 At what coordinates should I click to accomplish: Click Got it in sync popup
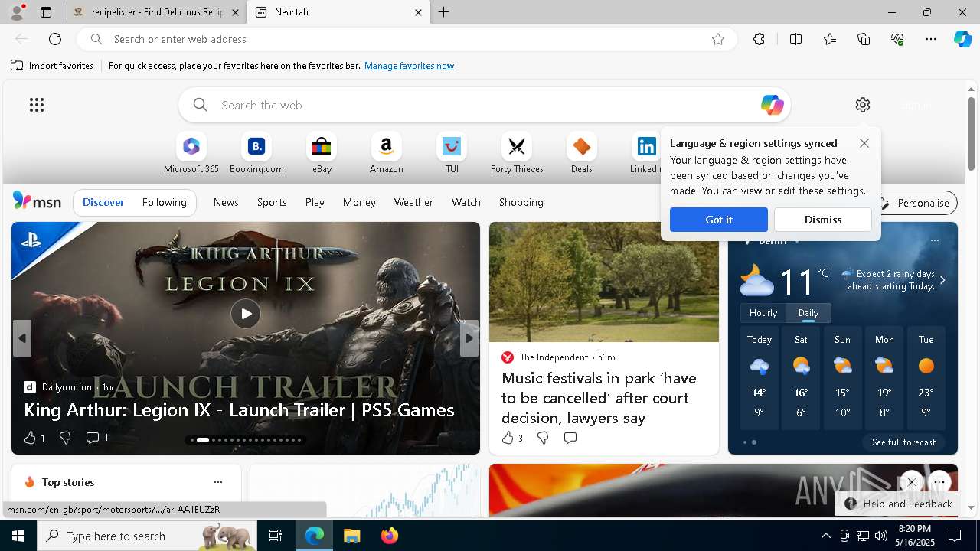point(719,220)
